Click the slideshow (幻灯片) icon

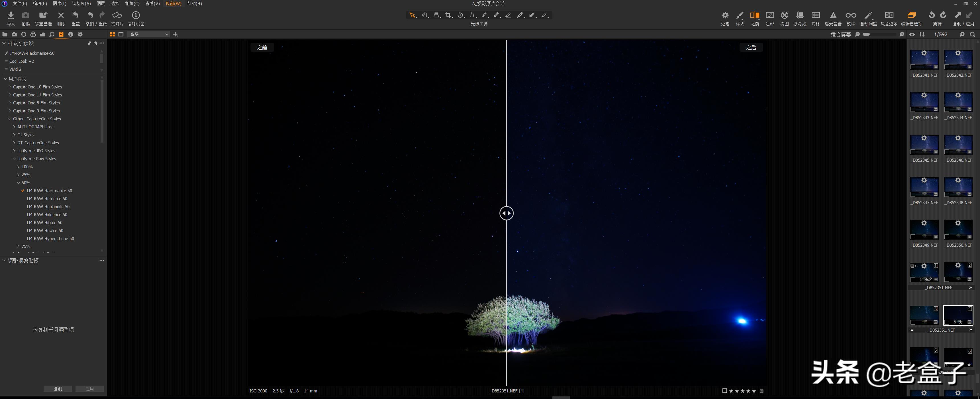tap(117, 15)
